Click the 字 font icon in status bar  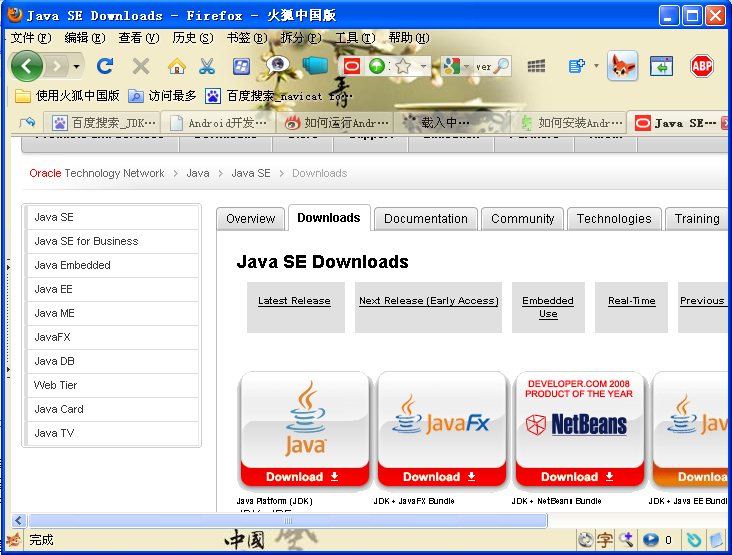click(x=605, y=540)
